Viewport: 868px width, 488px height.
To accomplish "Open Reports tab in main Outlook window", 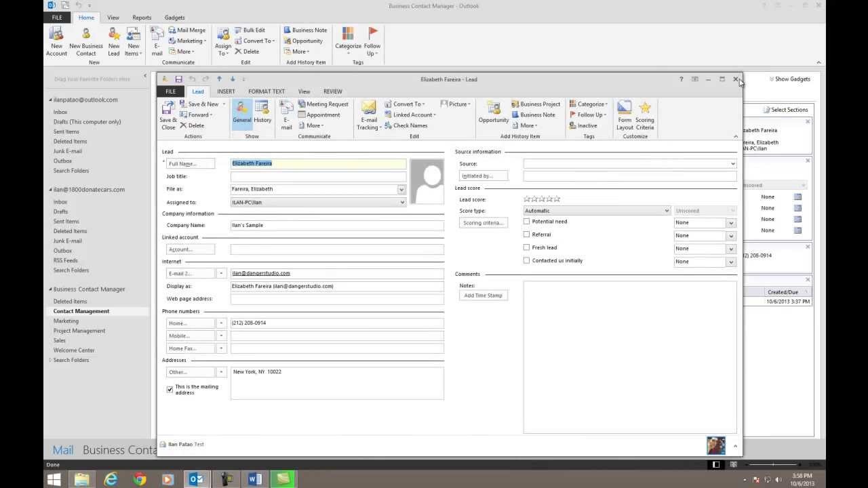I will point(142,18).
